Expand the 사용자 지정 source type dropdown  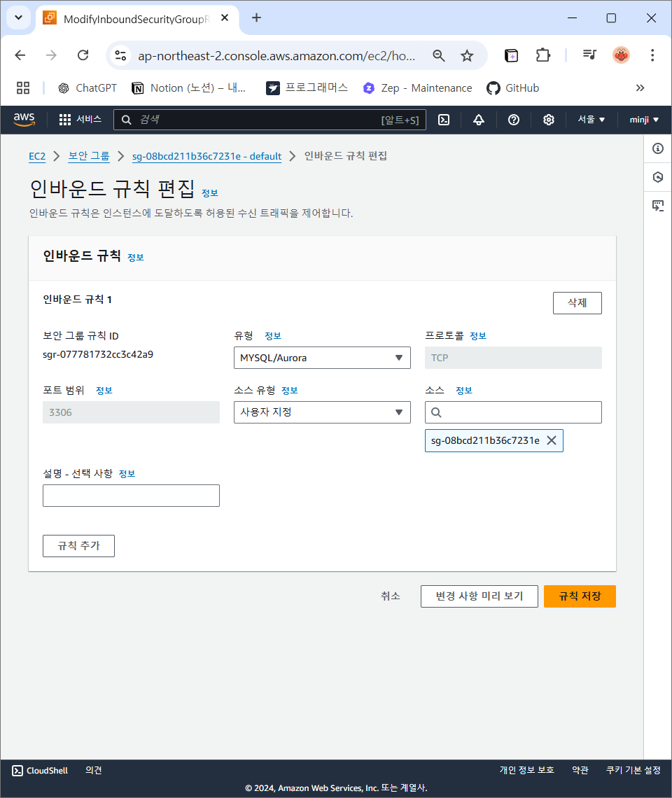[322, 412]
